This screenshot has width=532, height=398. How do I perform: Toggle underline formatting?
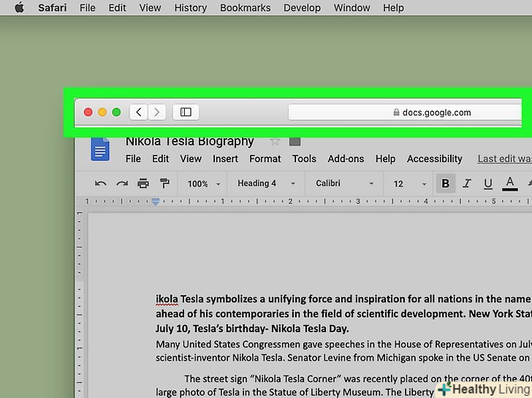tap(487, 183)
